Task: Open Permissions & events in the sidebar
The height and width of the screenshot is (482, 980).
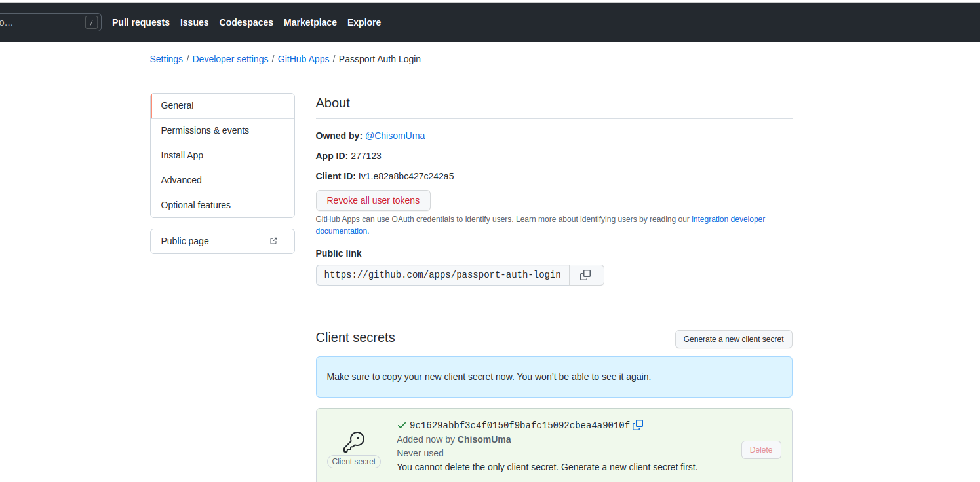Action: (x=222, y=130)
